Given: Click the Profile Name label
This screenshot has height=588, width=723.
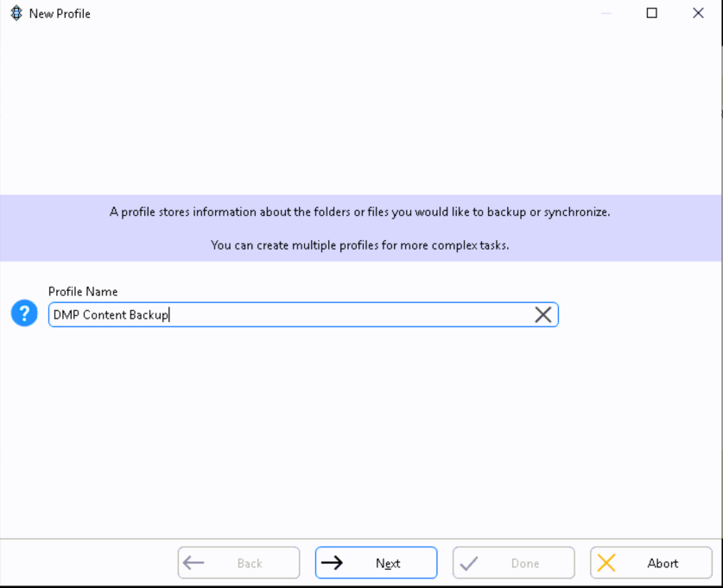Looking at the screenshot, I should pyautogui.click(x=83, y=292).
